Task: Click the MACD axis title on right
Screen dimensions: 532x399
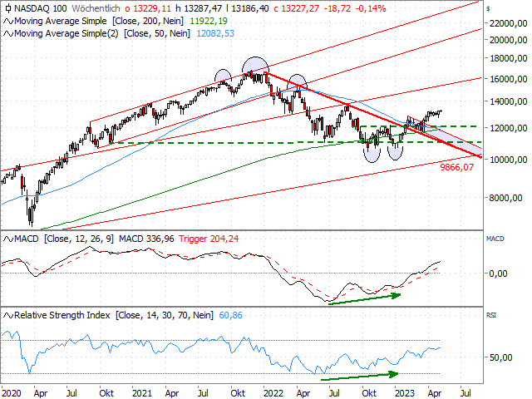Action: coord(495,239)
